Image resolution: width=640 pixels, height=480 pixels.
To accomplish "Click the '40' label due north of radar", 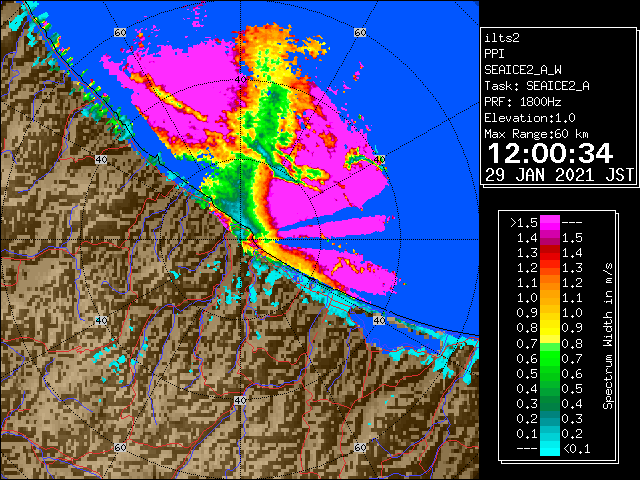I will [241, 80].
